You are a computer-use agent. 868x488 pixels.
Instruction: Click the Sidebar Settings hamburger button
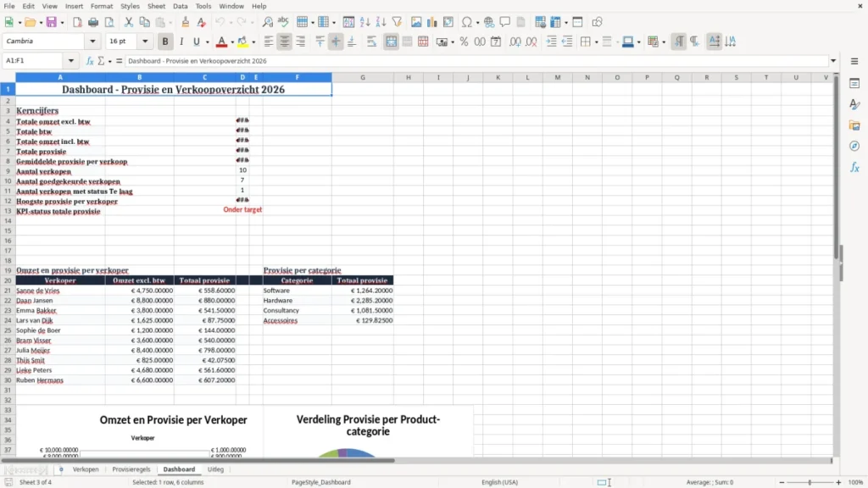tap(854, 61)
